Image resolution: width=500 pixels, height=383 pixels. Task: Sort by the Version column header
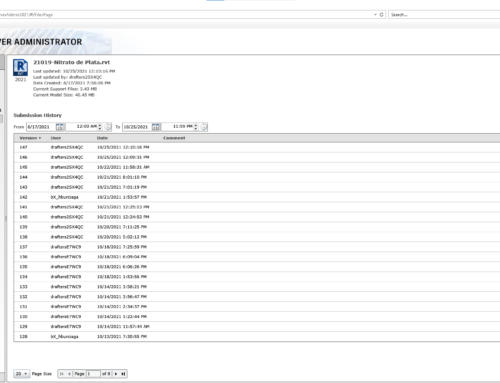30,138
